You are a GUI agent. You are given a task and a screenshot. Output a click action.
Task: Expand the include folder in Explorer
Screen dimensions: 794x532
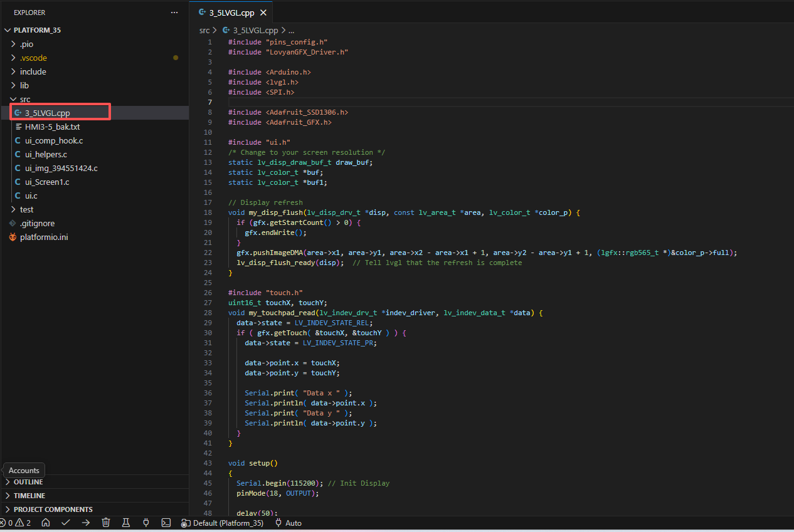pos(33,71)
